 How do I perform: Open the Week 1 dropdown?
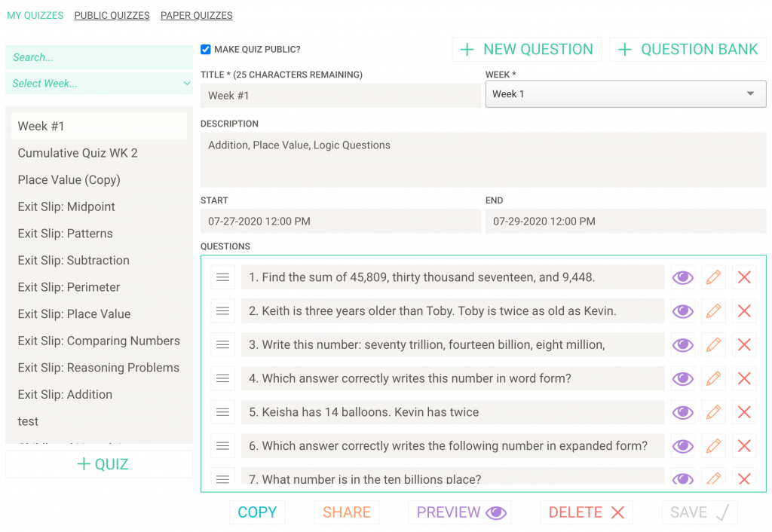[x=625, y=94]
